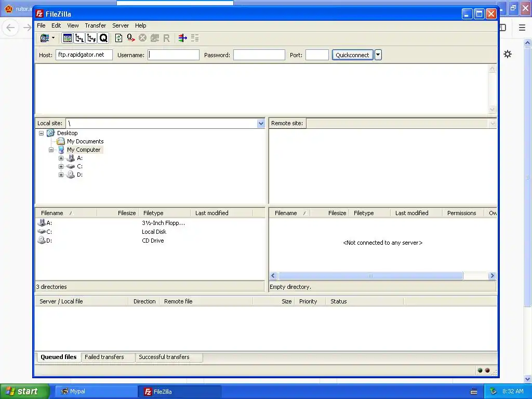Viewport: 532px width, 399px height.
Task: Open the Site Manager icon
Action: (45, 38)
